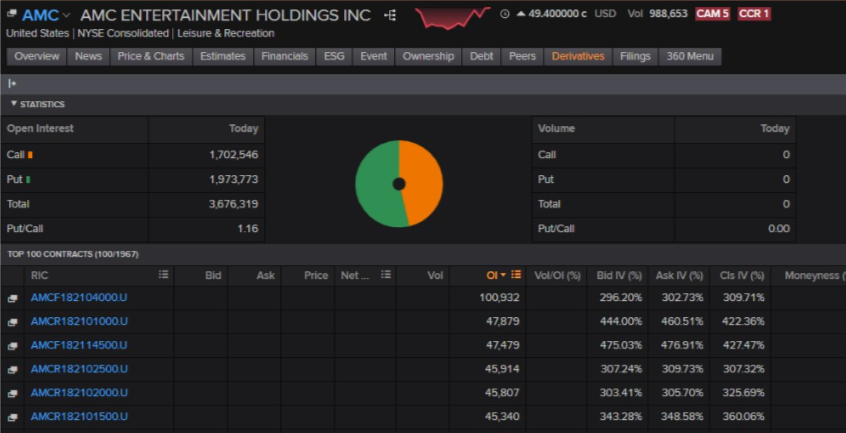846x433 pixels.
Task: Click the clock icon near price
Action: 504,14
